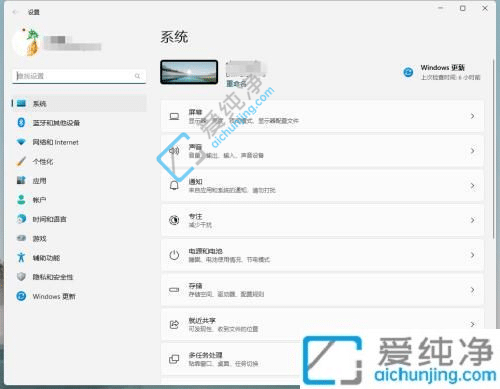Click the top-right Windows 更新 sync icon

click(408, 72)
